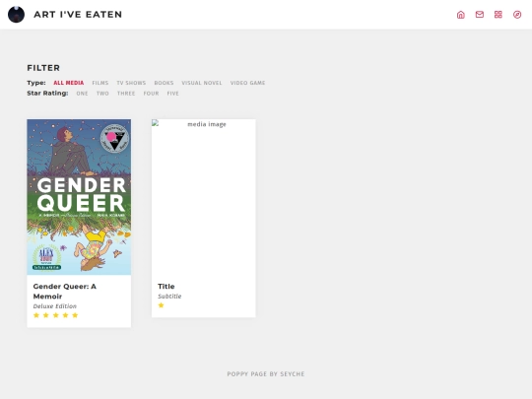This screenshot has width=532, height=399.
Task: Open the Poppy Page by Seyche footer link
Action: 266,374
